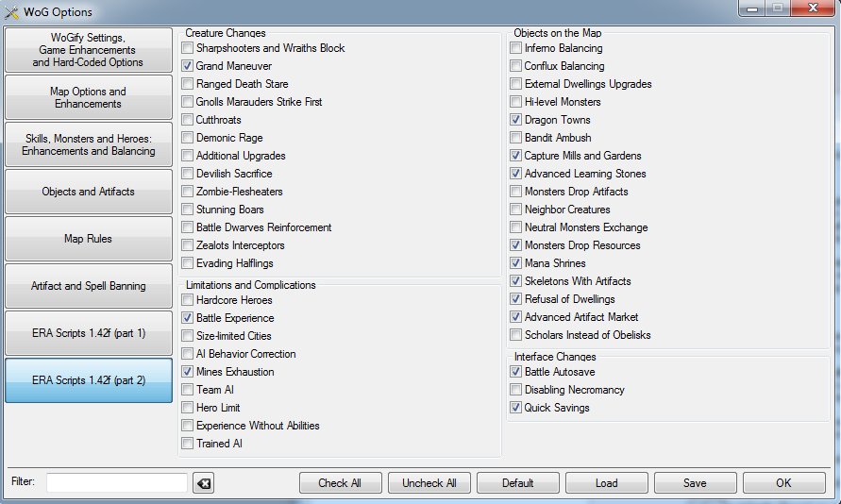The width and height of the screenshot is (841, 504).
Task: Toggle the Team AI checkbox
Action: coord(187,390)
